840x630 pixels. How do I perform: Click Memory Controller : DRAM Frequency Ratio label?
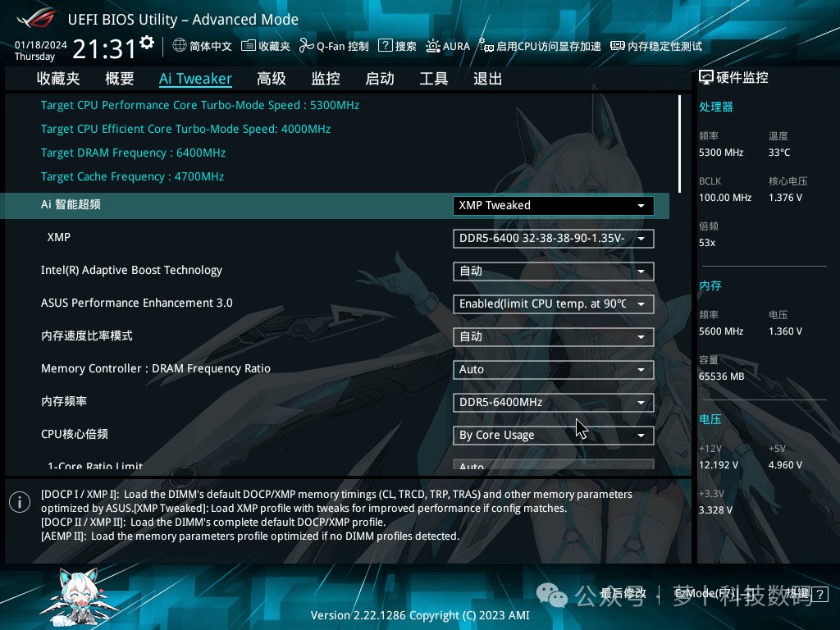tap(155, 368)
